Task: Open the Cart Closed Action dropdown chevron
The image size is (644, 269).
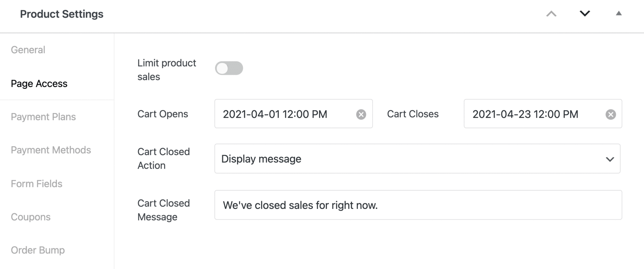Action: pos(609,159)
